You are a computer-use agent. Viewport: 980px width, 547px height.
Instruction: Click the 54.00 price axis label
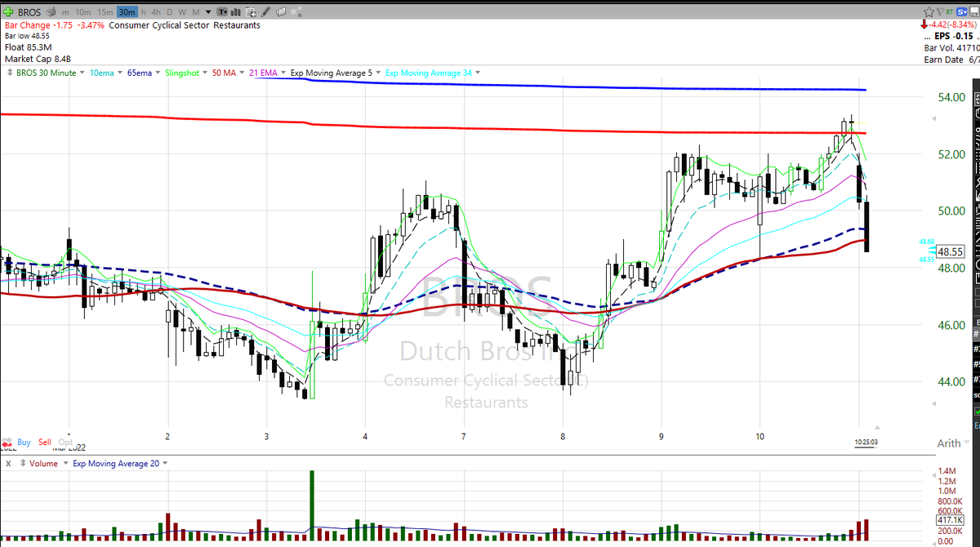tap(951, 97)
